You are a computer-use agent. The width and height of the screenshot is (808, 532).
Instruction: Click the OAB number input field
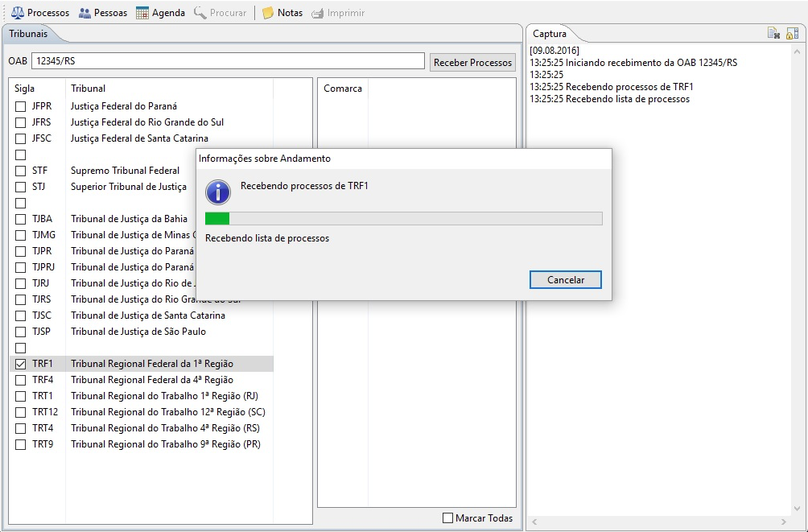(227, 61)
